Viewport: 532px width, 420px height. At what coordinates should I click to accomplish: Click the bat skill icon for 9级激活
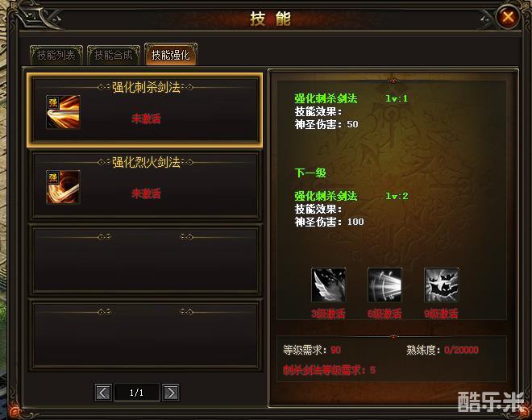point(442,285)
